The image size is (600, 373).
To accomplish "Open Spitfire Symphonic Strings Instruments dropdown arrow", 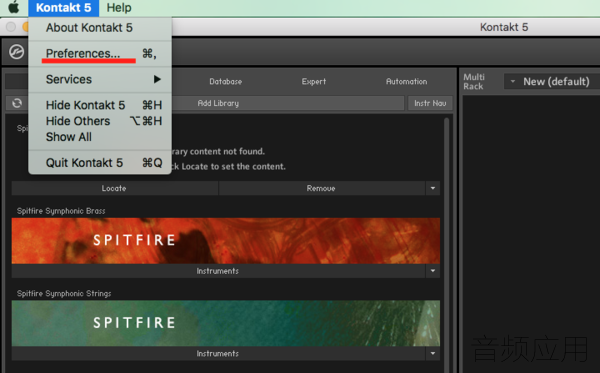I will [x=433, y=353].
